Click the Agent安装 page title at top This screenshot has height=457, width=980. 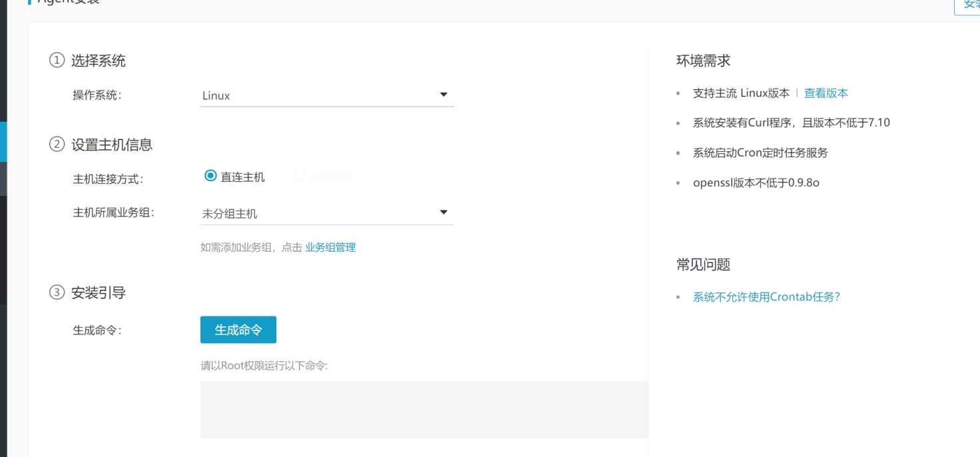point(64,2)
